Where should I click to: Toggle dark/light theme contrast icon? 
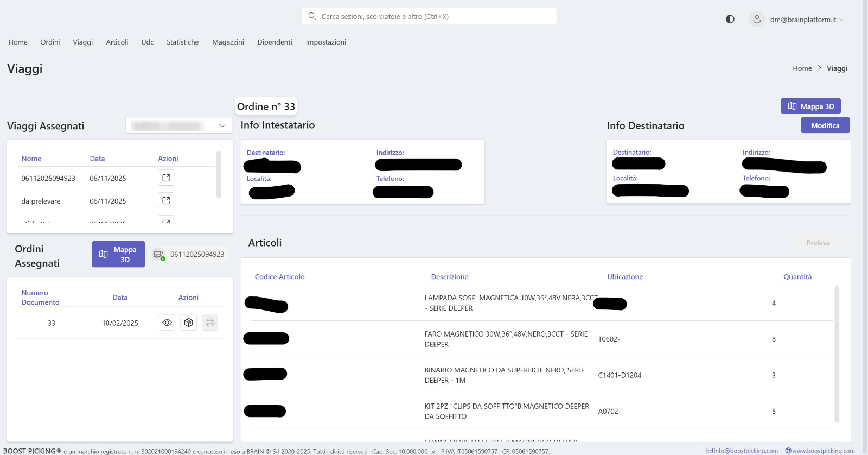click(x=730, y=19)
